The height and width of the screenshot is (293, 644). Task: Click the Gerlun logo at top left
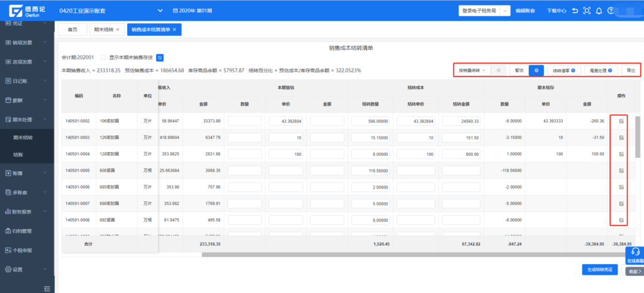[27, 11]
